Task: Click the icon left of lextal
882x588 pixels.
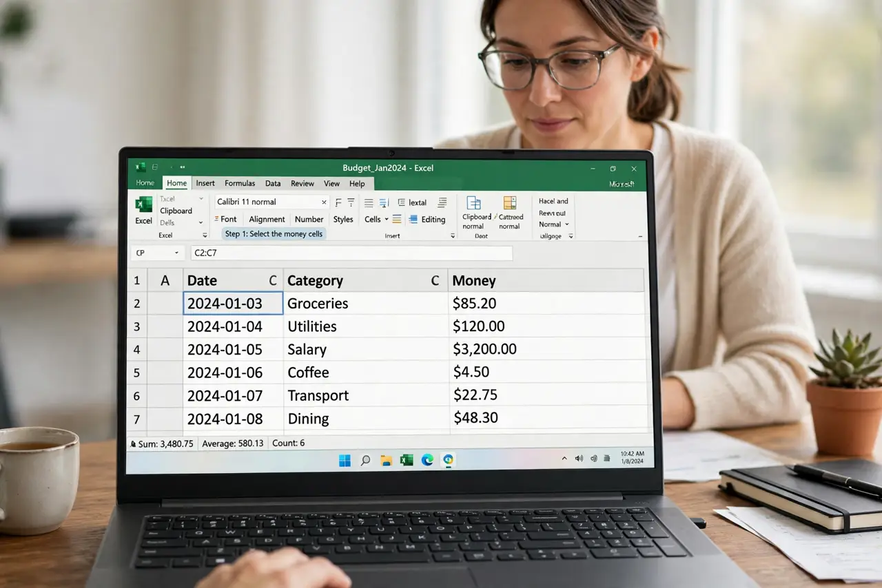Action: tap(402, 202)
